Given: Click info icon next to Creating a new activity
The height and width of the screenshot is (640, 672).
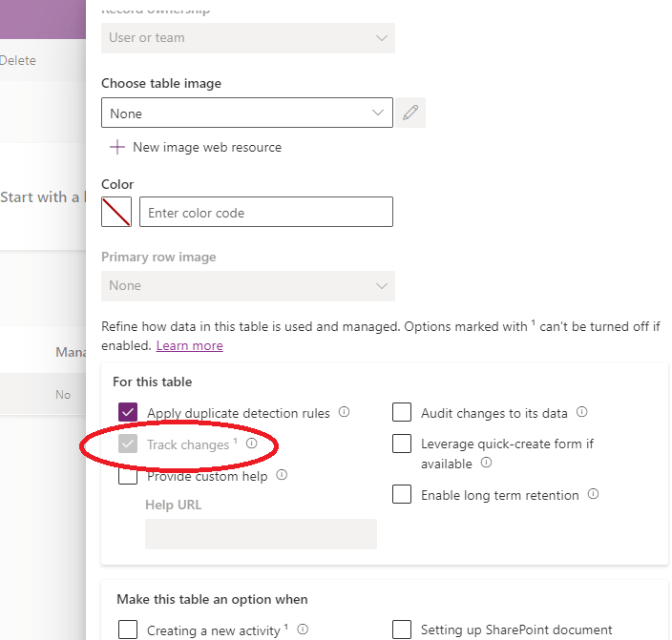Looking at the screenshot, I should pyautogui.click(x=303, y=630).
